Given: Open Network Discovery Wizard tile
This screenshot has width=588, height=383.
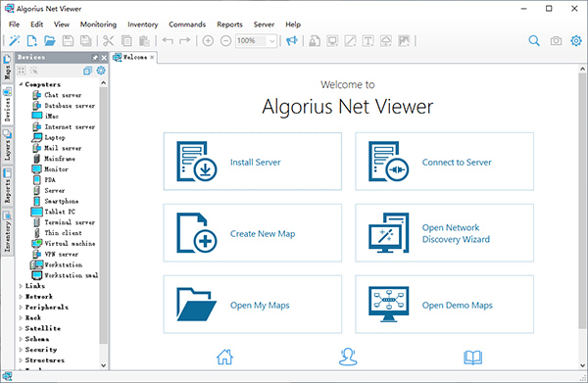Looking at the screenshot, I should tap(444, 233).
